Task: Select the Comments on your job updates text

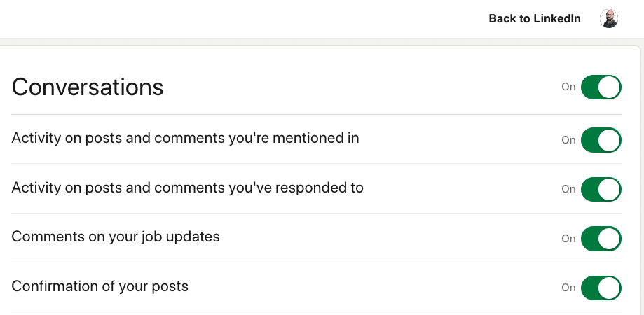Action: tap(116, 237)
